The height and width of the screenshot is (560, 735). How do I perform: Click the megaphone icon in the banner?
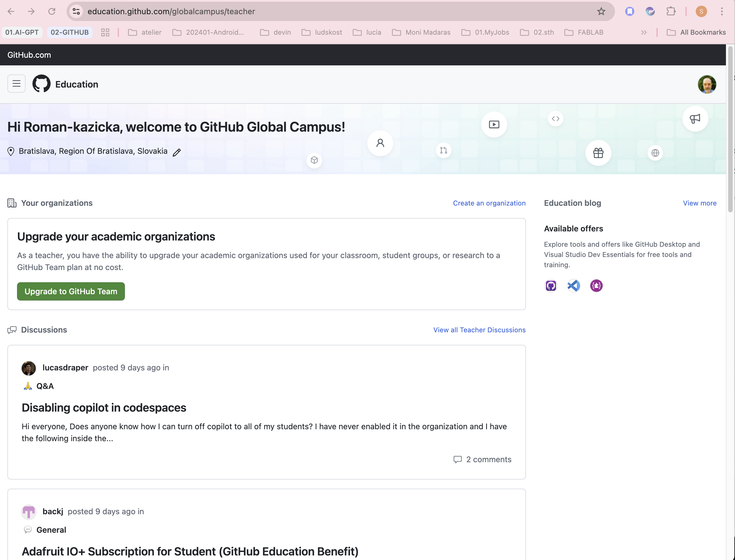695,119
